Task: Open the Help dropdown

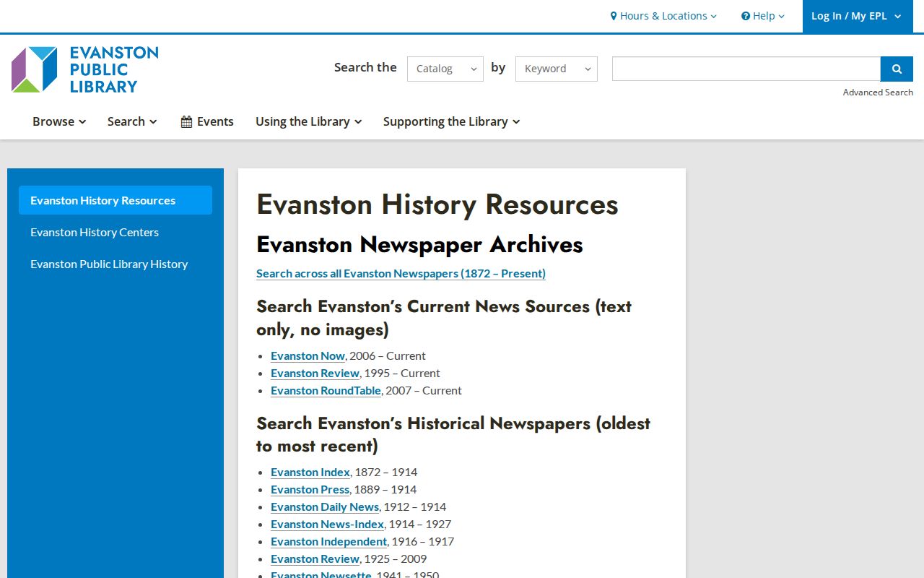Action: point(763,16)
